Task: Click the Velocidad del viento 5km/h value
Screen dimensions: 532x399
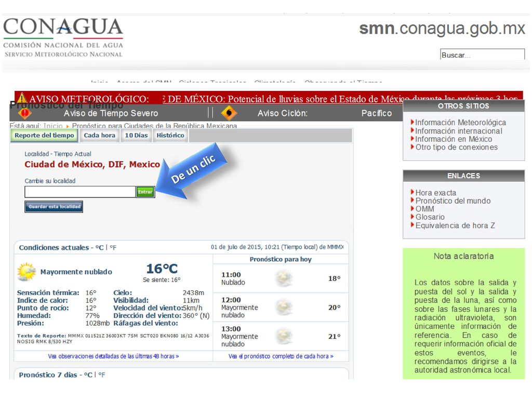Action: point(192,308)
